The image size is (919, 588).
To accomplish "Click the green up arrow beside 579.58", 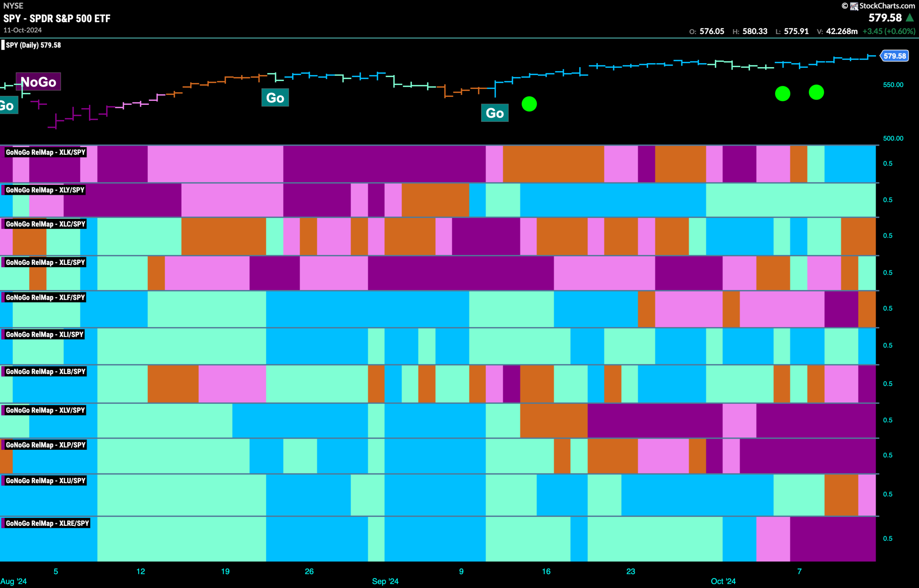I will [x=910, y=18].
